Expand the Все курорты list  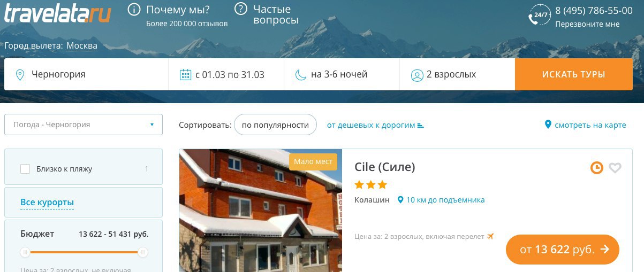coord(47,203)
